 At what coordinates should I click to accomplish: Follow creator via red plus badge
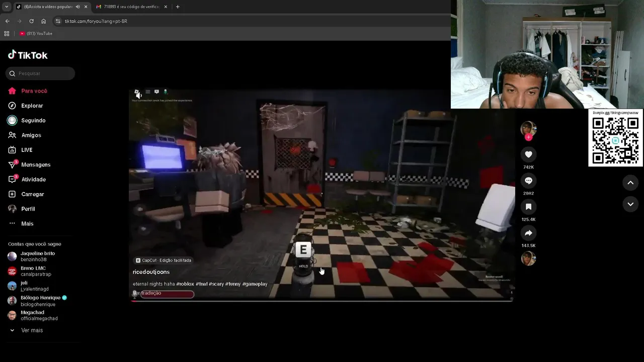click(528, 137)
